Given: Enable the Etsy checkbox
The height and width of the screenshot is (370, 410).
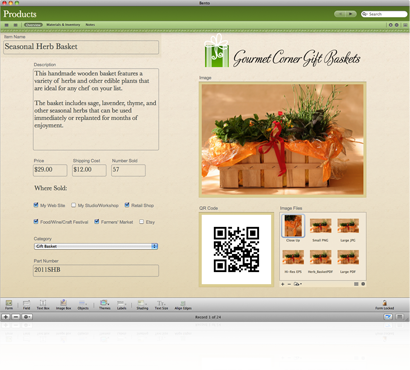Looking at the screenshot, I should point(142,221).
